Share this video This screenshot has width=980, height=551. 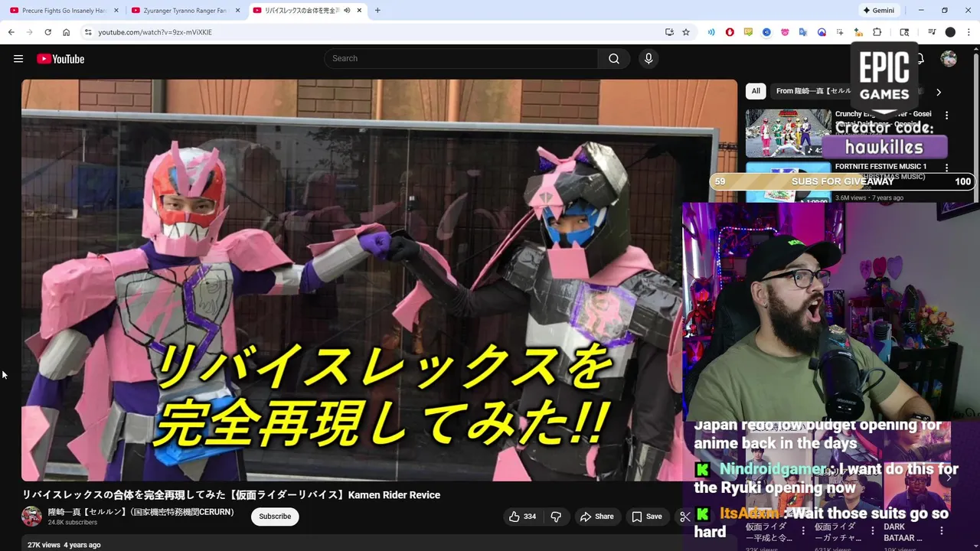(596, 517)
